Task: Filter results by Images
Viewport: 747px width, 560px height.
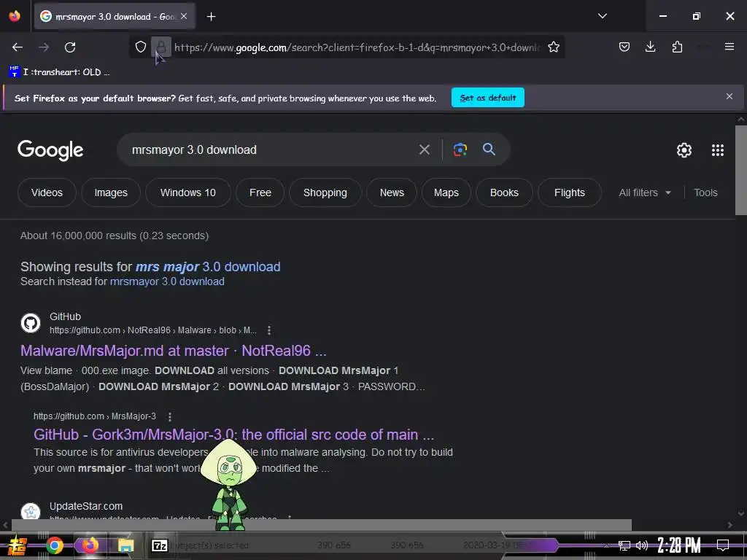Action: coord(111,192)
